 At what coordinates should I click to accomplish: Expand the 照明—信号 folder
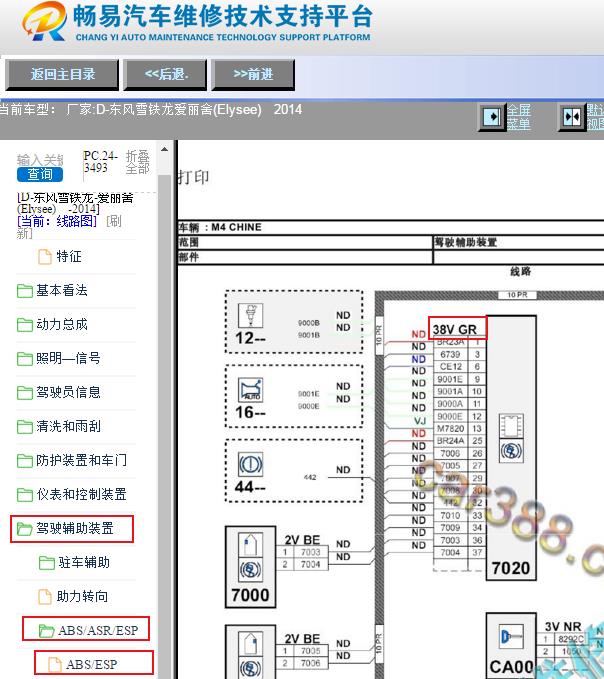[68, 358]
